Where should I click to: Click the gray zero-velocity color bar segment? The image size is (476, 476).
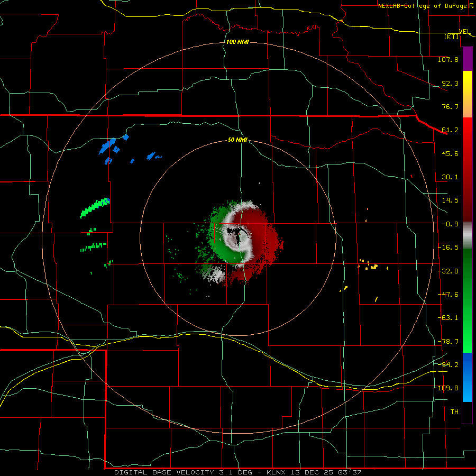pos(467,235)
